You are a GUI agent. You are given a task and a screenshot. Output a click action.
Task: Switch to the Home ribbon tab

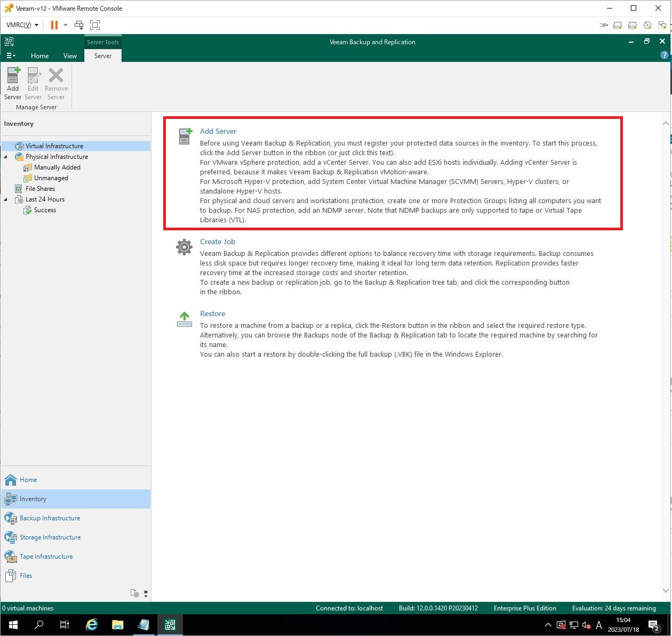click(x=39, y=55)
